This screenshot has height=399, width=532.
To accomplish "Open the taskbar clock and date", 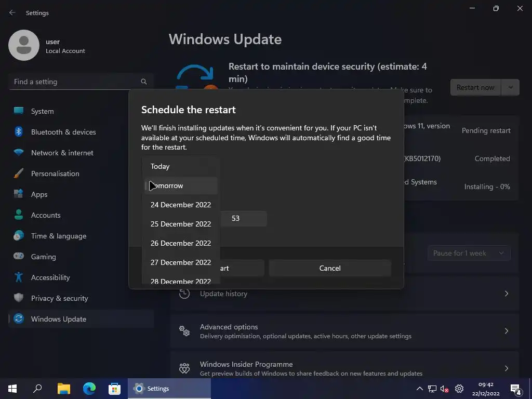I will [x=486, y=389].
